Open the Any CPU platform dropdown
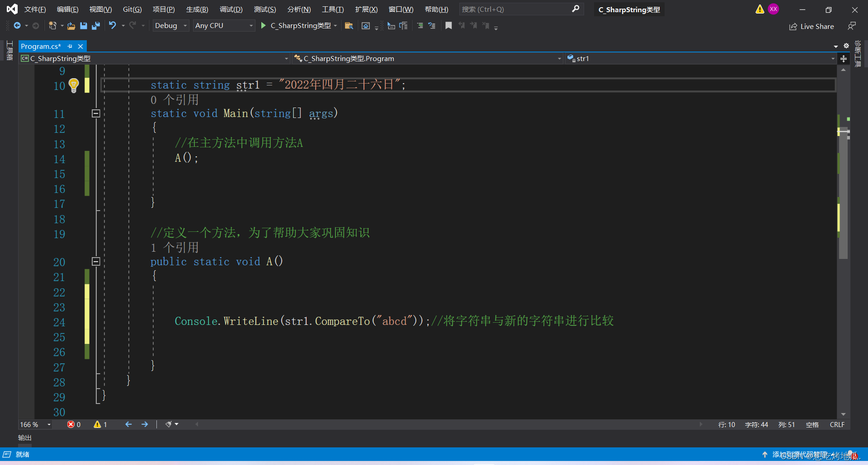868x465 pixels. [x=223, y=26]
